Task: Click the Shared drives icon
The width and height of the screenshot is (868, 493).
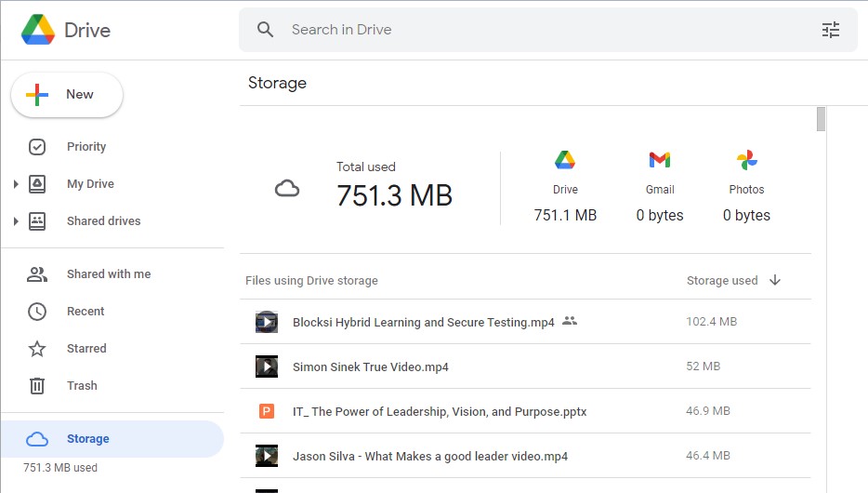Action: tap(37, 221)
